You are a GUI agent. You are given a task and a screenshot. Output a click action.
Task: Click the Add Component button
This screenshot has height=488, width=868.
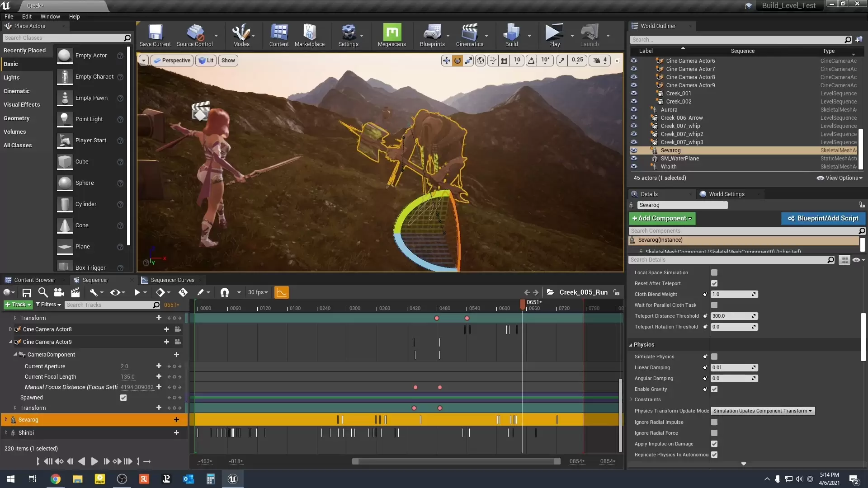pos(662,218)
